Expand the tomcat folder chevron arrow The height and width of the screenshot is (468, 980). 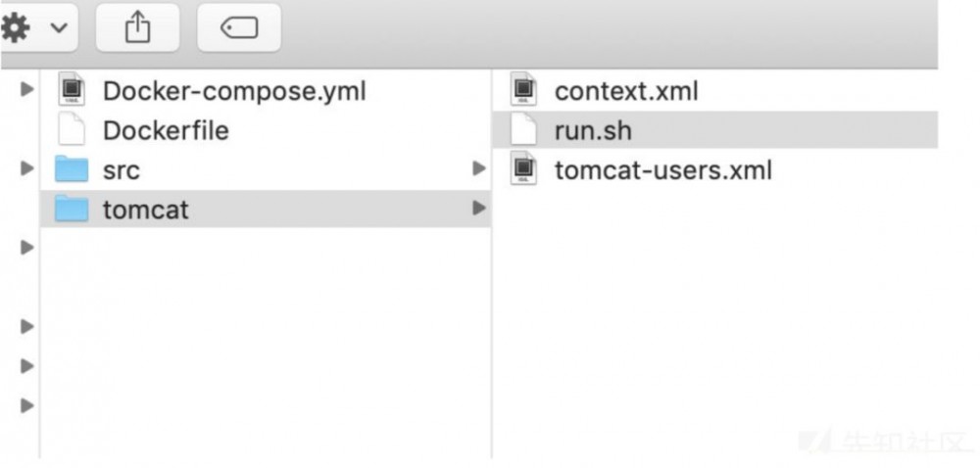pos(478,208)
